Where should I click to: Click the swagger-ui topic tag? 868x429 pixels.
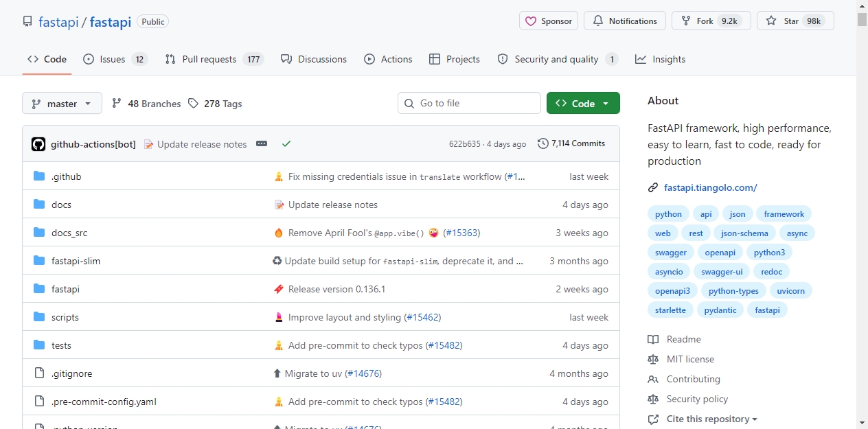point(721,272)
